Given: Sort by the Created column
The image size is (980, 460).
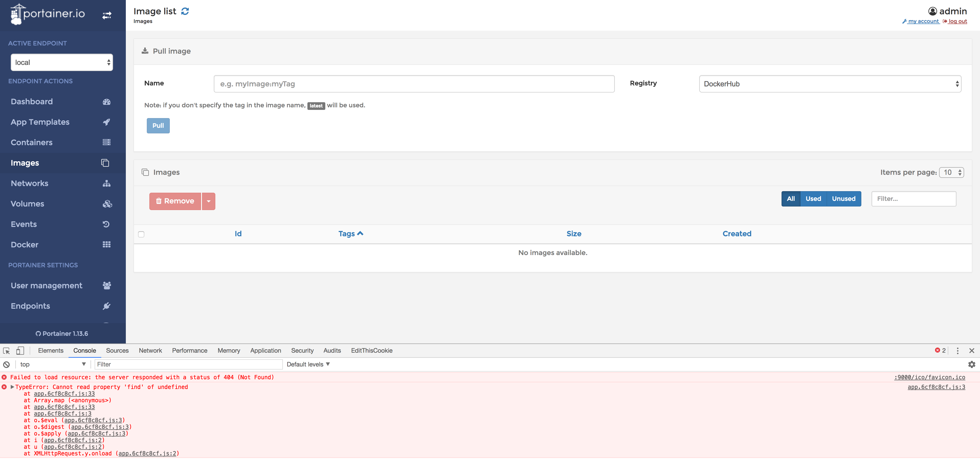Looking at the screenshot, I should (x=737, y=234).
